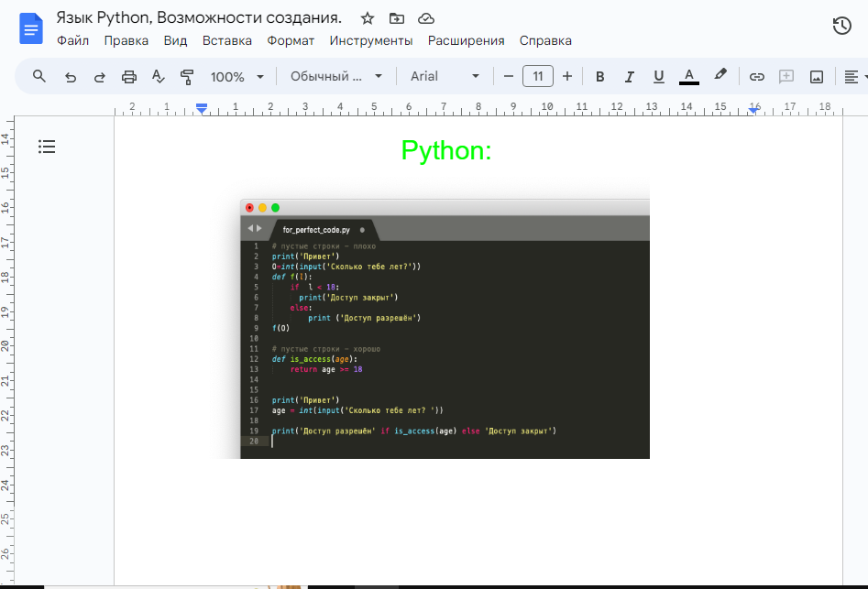Show the document outline
868x589 pixels.
(x=47, y=147)
